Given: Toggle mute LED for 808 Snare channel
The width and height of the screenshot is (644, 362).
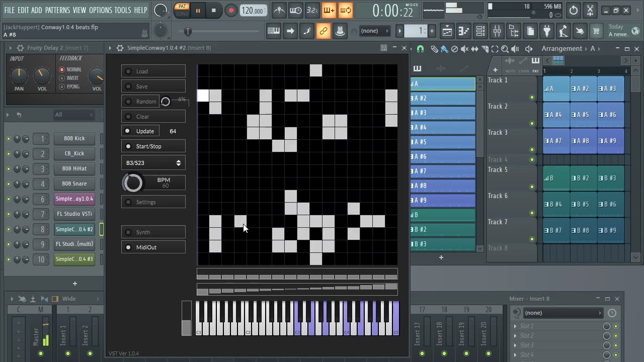Looking at the screenshot, I should [x=9, y=184].
